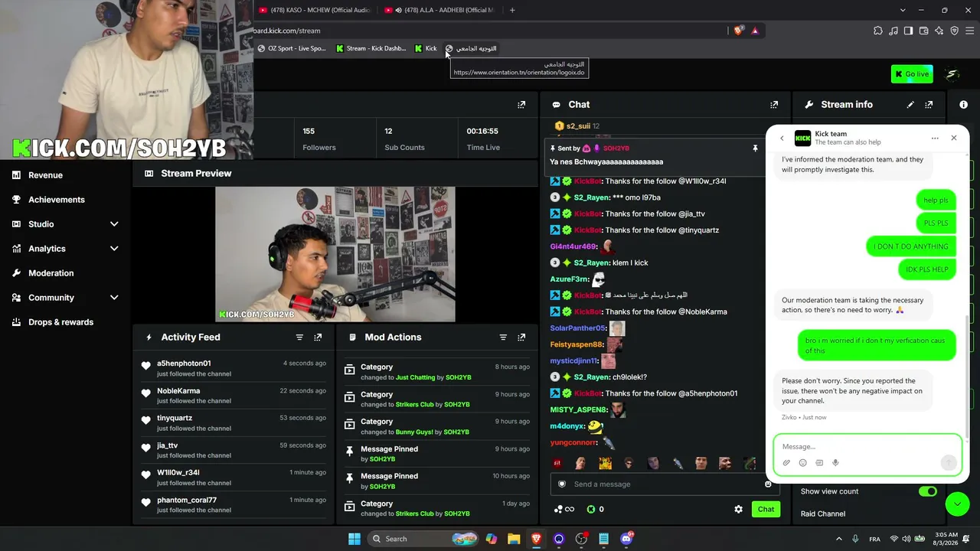
Task: Pop out the Activity Feed panel
Action: (318, 337)
